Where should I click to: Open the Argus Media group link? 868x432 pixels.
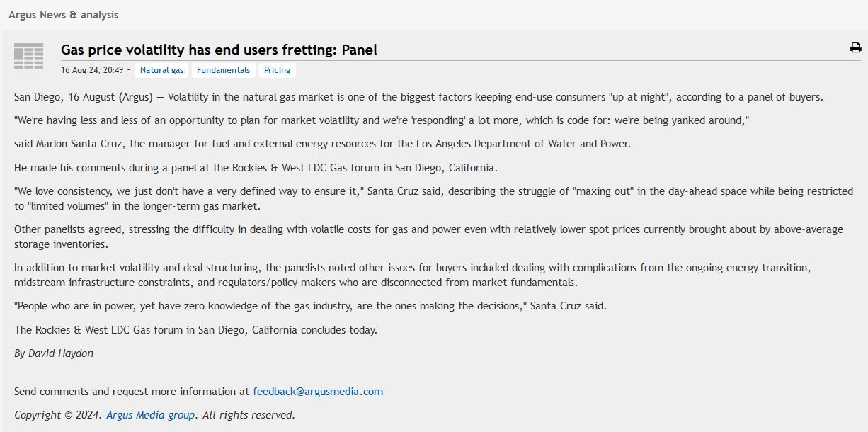(150, 415)
